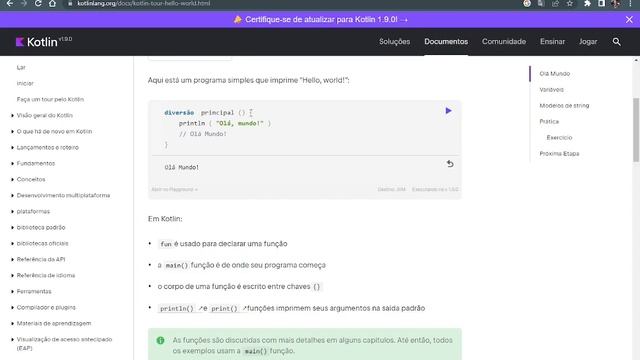Go forward in browser history
The width and height of the screenshot is (640, 360).
(x=24, y=3)
